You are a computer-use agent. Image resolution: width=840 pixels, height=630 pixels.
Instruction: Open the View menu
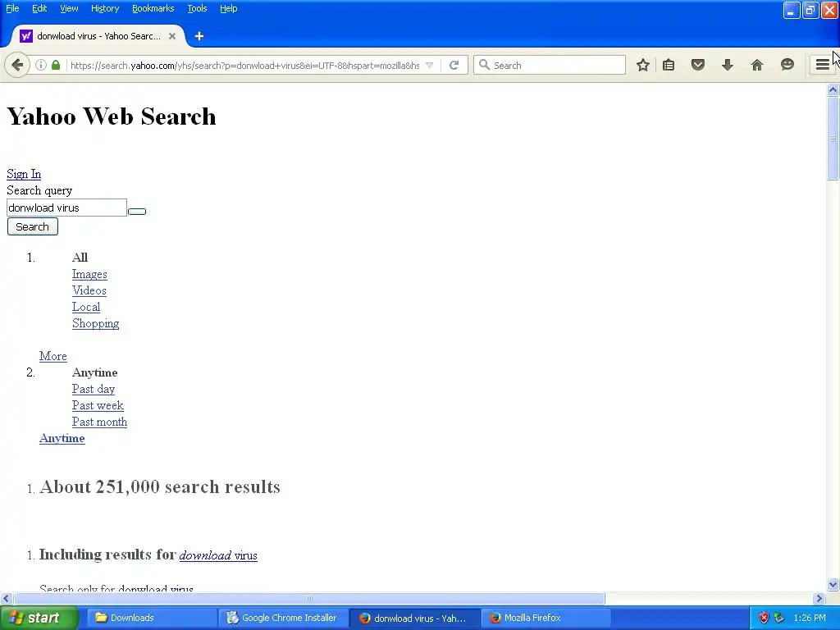(69, 8)
